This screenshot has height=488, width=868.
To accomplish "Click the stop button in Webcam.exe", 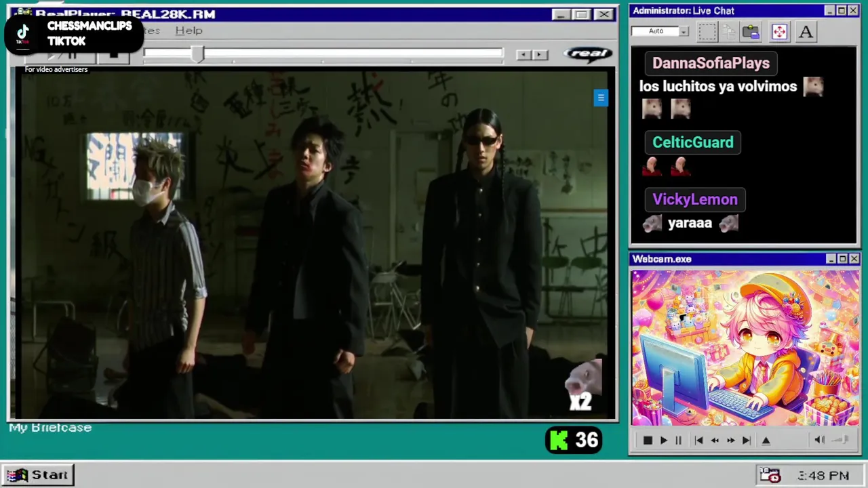I will click(x=648, y=441).
